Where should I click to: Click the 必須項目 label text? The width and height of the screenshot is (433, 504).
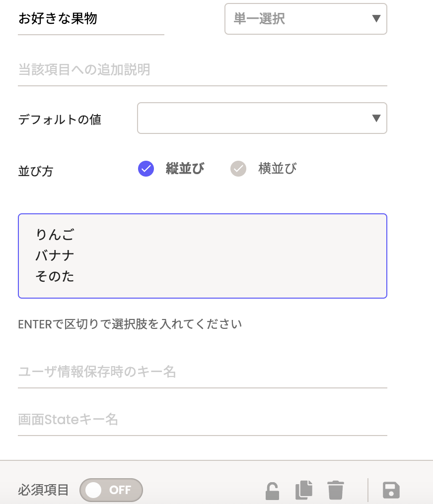tap(43, 490)
